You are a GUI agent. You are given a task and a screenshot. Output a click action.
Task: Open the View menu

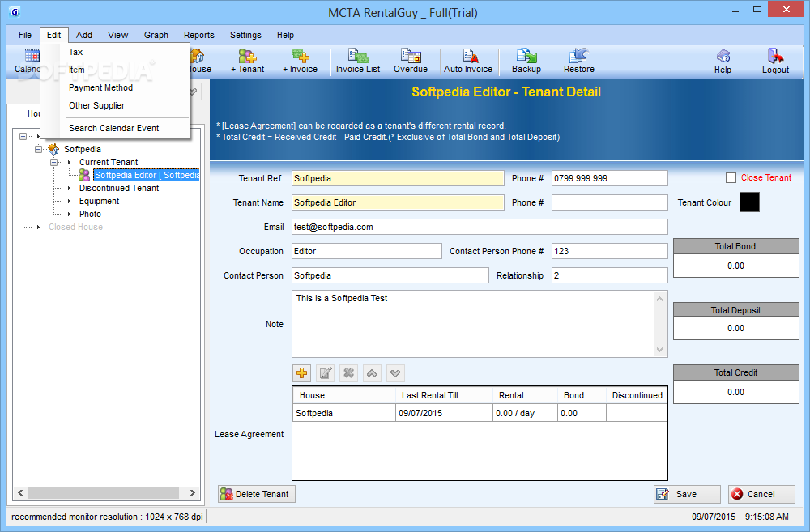[x=117, y=35]
